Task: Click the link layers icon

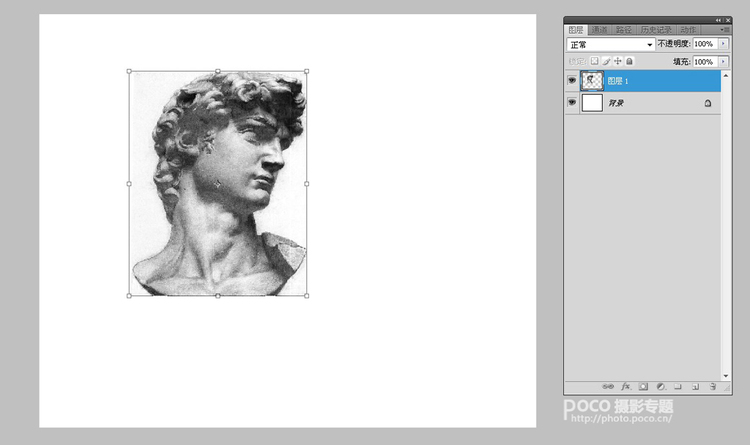Action: [x=607, y=386]
